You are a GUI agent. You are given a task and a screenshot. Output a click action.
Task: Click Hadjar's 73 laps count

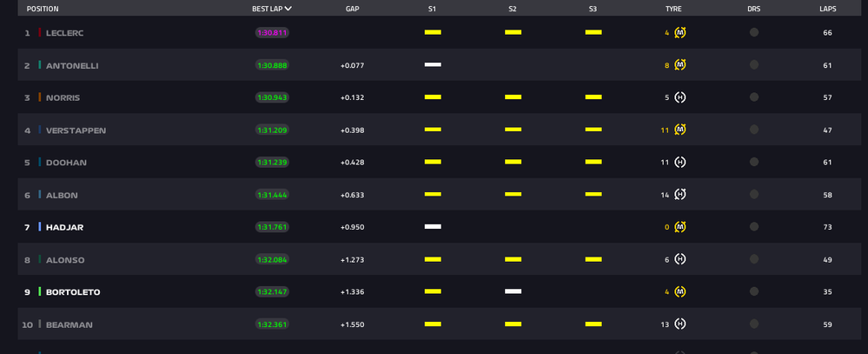coord(827,227)
